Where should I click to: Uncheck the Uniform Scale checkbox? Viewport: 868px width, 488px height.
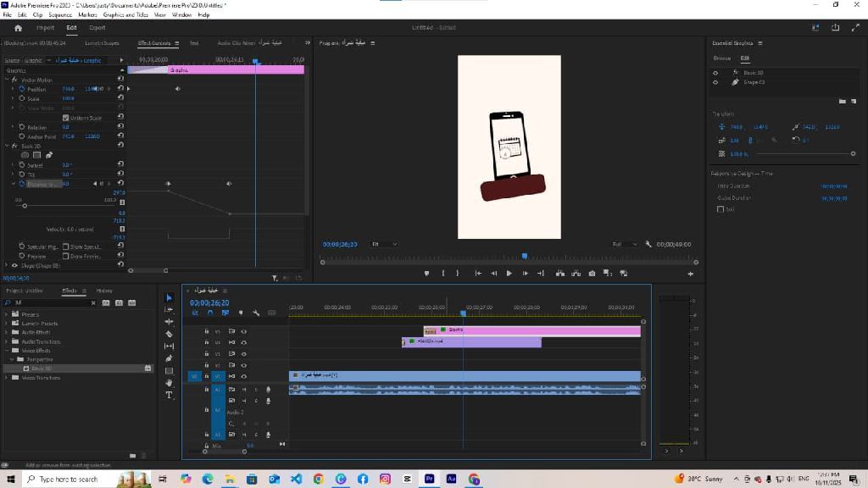(66, 118)
